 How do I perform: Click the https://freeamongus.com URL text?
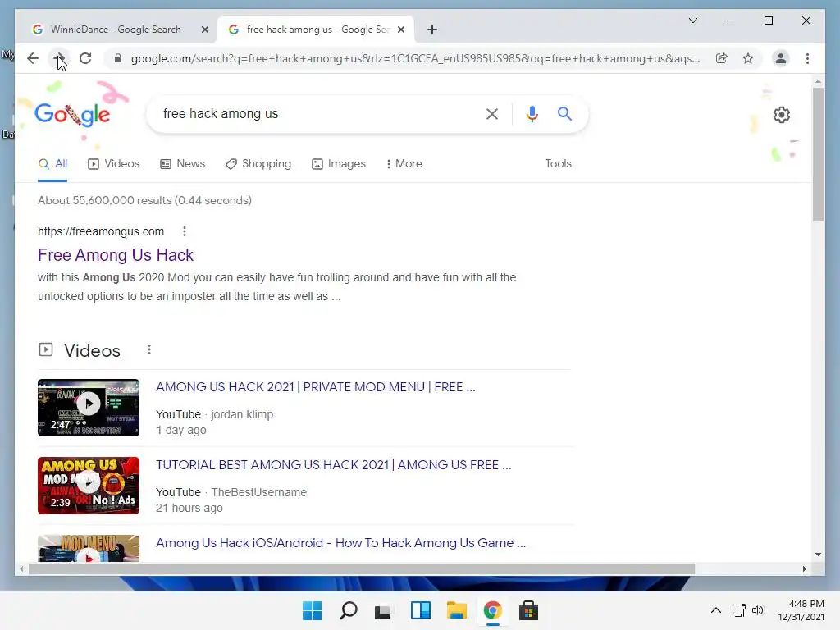coord(101,231)
